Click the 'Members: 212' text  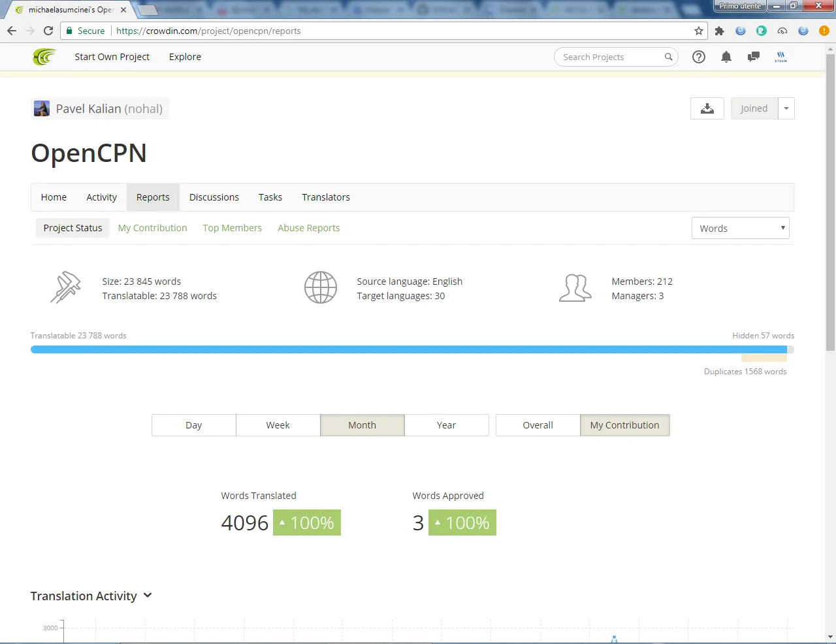[x=642, y=282]
